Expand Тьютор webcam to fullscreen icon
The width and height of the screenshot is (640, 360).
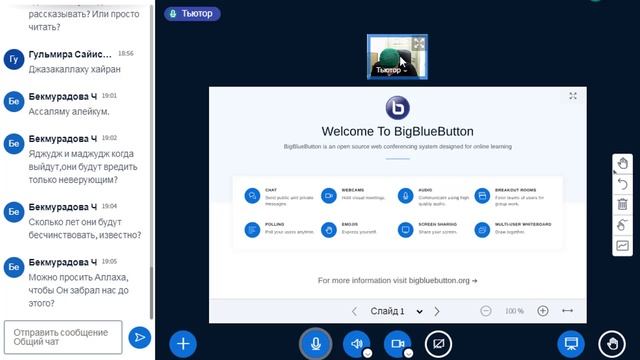(x=419, y=44)
